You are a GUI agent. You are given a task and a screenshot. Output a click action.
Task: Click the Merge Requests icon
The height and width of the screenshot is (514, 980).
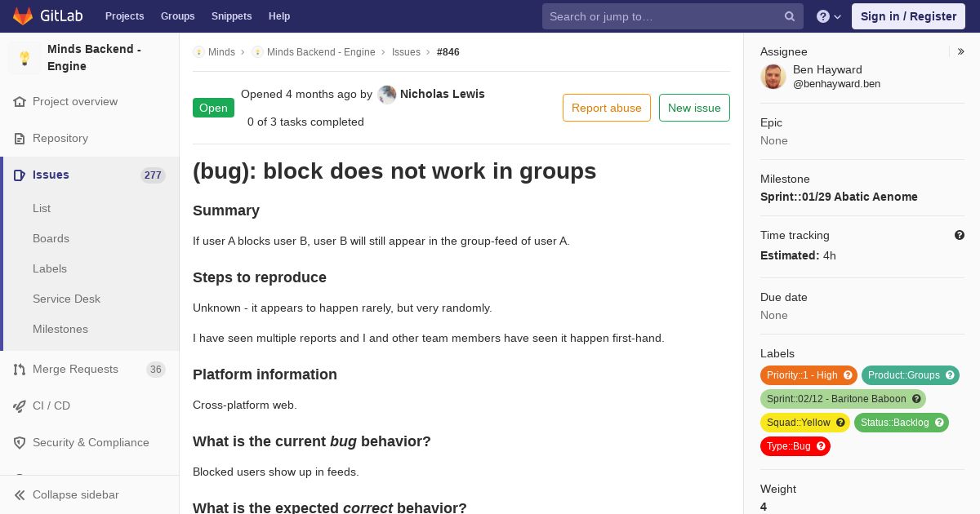(x=20, y=370)
